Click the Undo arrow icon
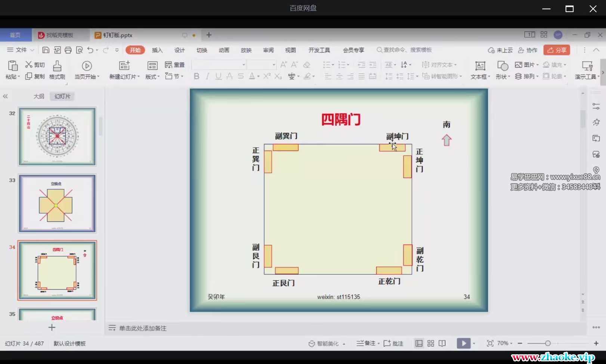Screen dimensions: 606x364 [90, 50]
